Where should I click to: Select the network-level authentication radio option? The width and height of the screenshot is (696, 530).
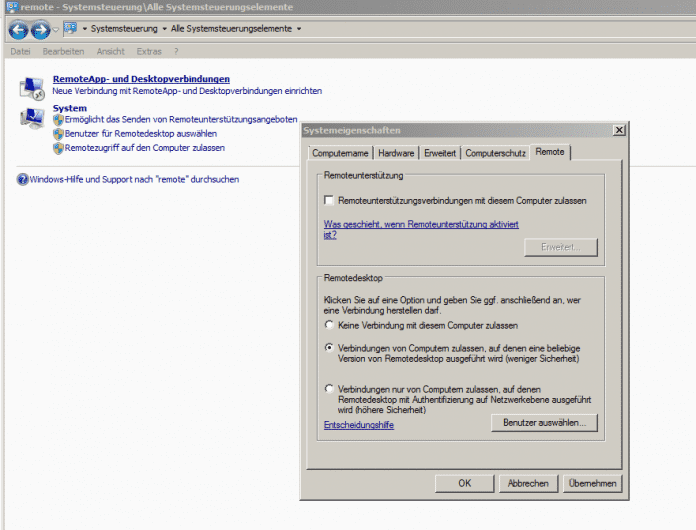click(x=330, y=389)
